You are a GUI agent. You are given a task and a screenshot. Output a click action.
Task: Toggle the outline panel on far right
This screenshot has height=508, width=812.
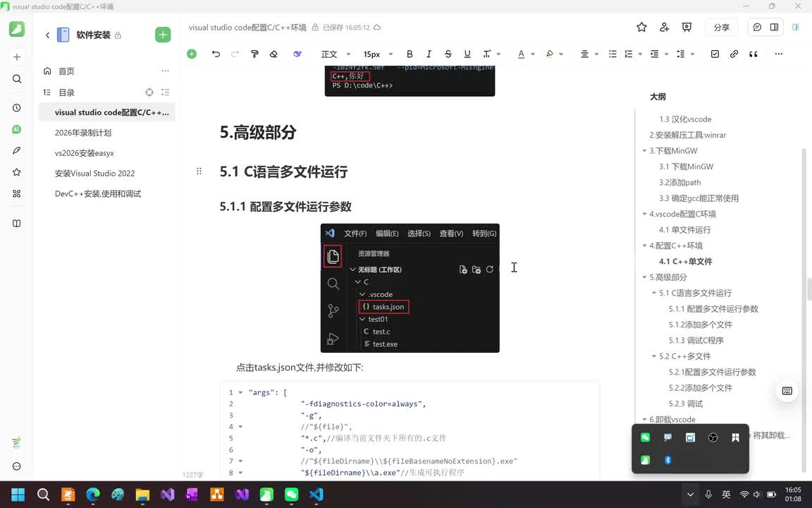click(x=795, y=28)
